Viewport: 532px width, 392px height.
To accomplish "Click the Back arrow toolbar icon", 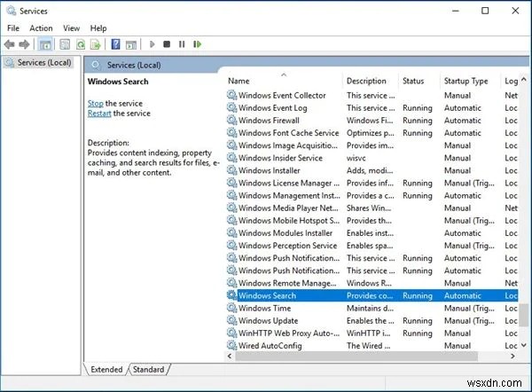I will point(10,44).
